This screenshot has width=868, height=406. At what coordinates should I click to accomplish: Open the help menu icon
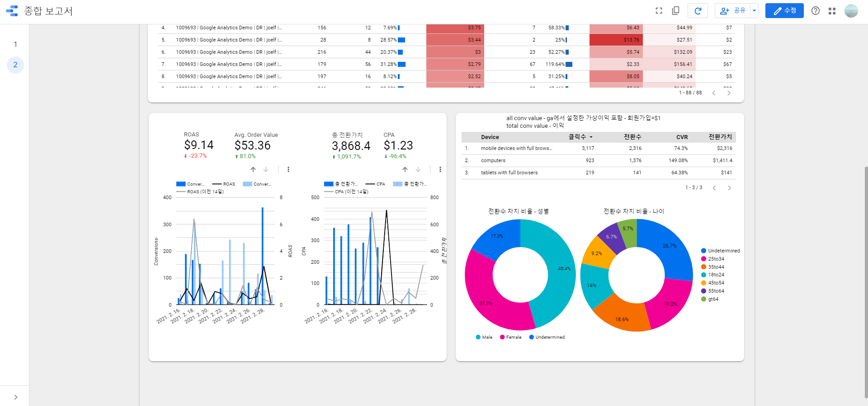[816, 11]
